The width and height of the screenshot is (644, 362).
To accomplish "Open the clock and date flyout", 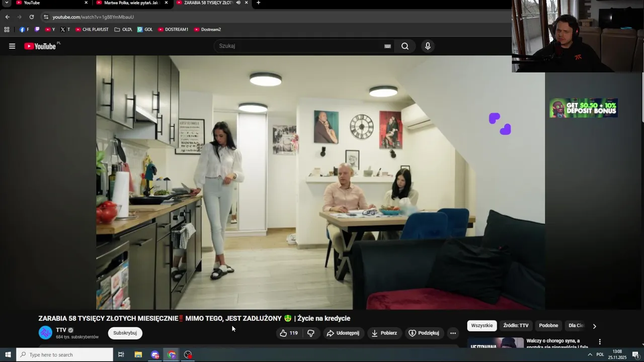I will pos(617,355).
